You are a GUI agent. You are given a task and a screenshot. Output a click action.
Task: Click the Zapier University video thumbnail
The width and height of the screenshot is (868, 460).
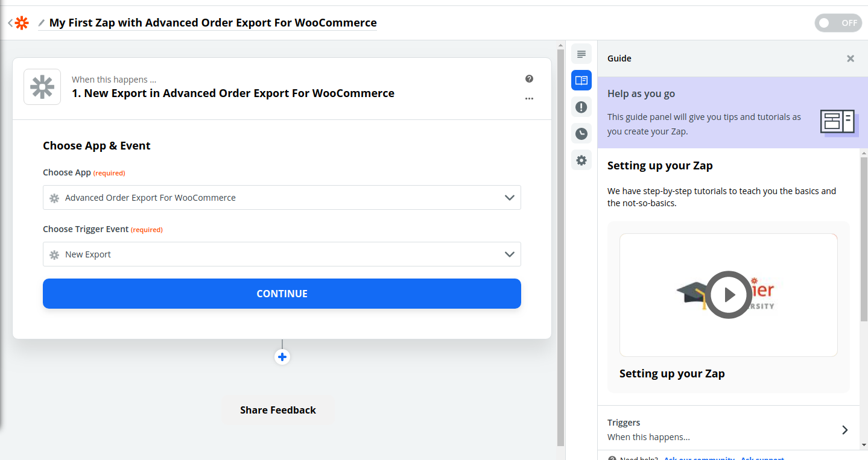[x=729, y=295]
